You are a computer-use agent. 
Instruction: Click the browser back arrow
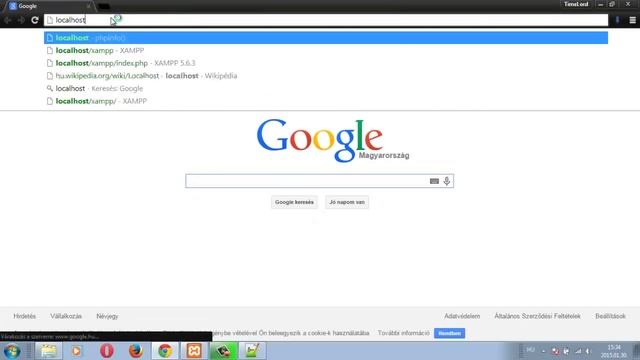[x=7, y=20]
